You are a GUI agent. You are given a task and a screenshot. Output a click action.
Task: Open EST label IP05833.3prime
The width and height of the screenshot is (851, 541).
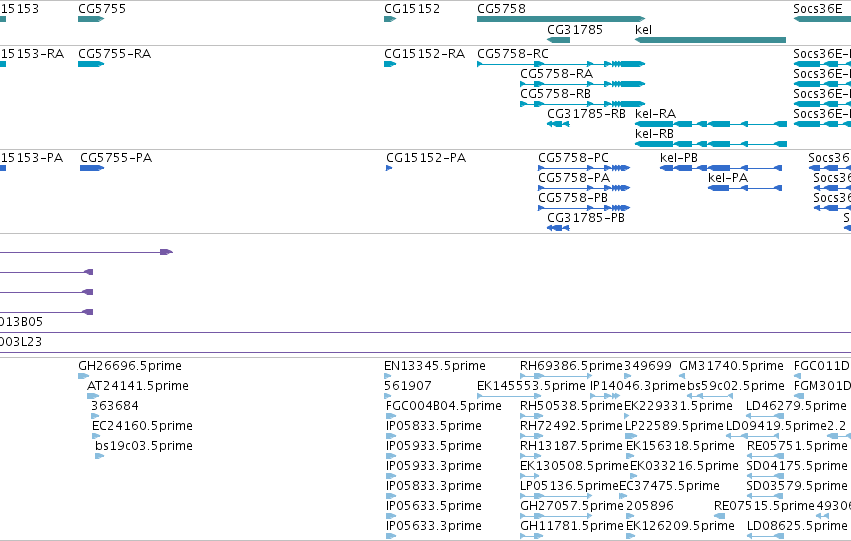[x=434, y=486]
